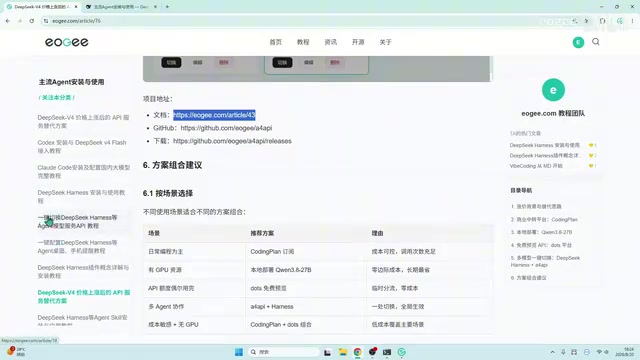Open the browser side panel icon

click(602, 21)
